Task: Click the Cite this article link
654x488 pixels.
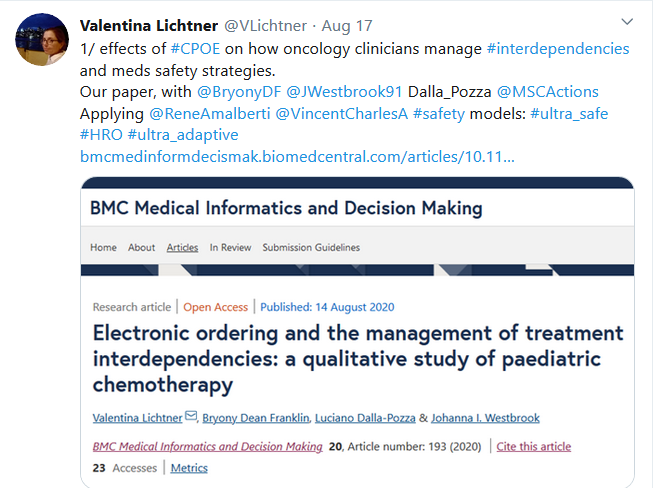Action: tap(534, 446)
